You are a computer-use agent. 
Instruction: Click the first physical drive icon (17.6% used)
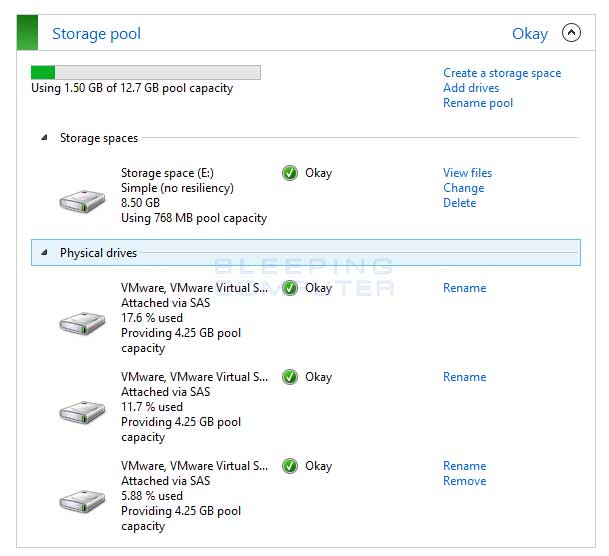[82, 323]
